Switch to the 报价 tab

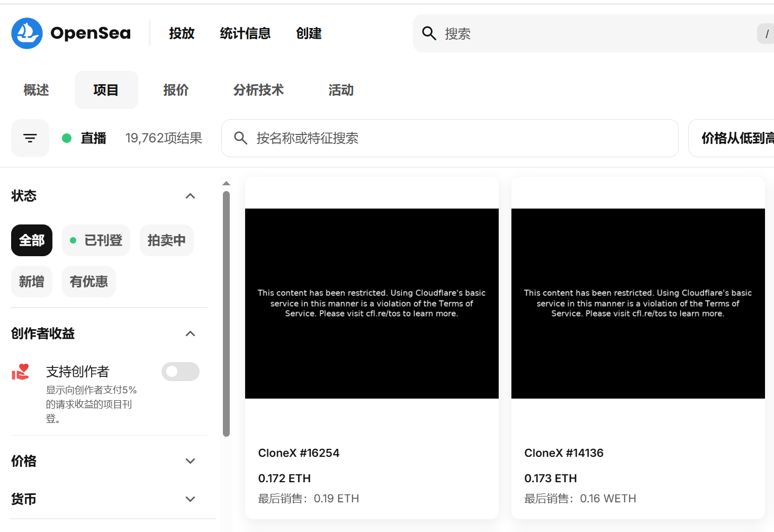[176, 90]
